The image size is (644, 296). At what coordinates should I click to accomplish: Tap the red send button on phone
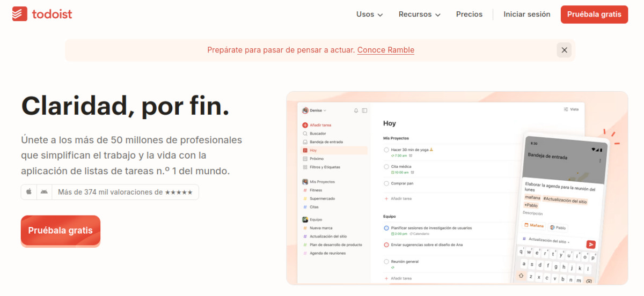[591, 244]
